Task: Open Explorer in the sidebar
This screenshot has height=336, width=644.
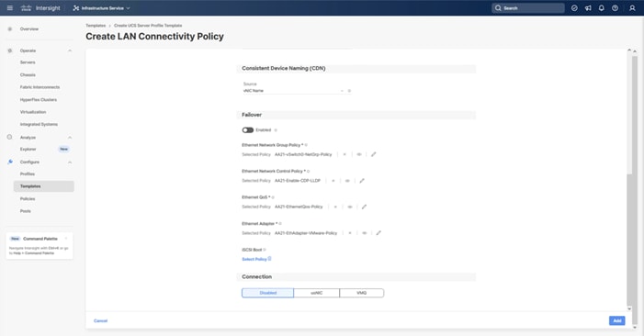Action: click(28, 149)
